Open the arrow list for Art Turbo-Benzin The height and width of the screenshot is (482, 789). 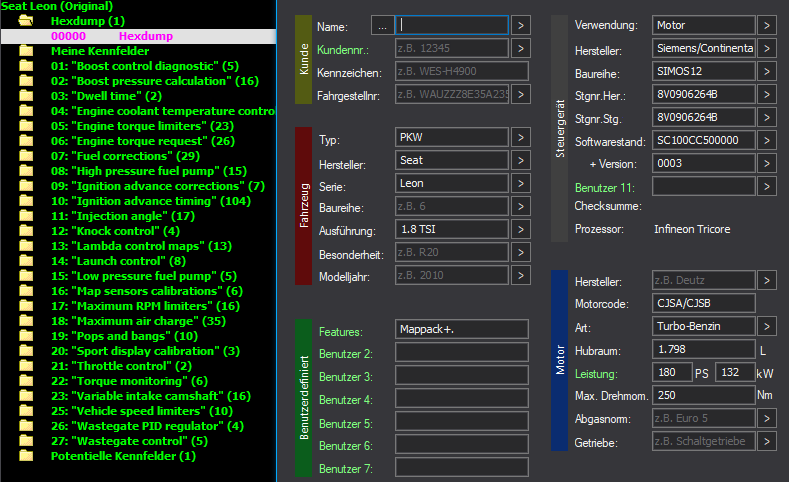pyautogui.click(x=767, y=327)
